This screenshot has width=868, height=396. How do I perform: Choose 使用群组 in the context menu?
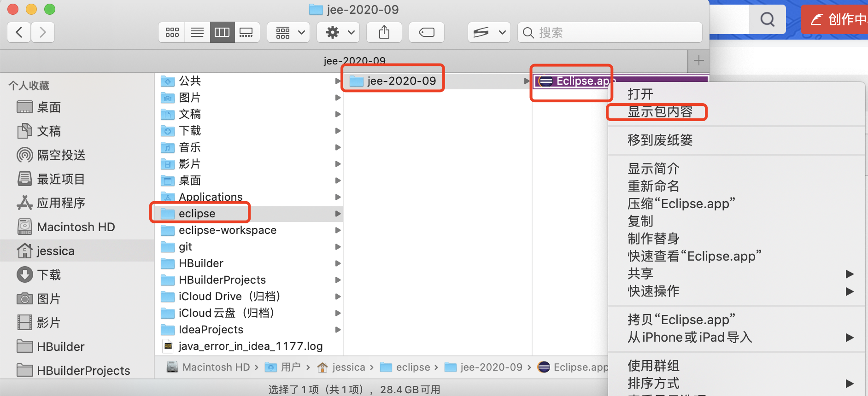(x=736, y=366)
